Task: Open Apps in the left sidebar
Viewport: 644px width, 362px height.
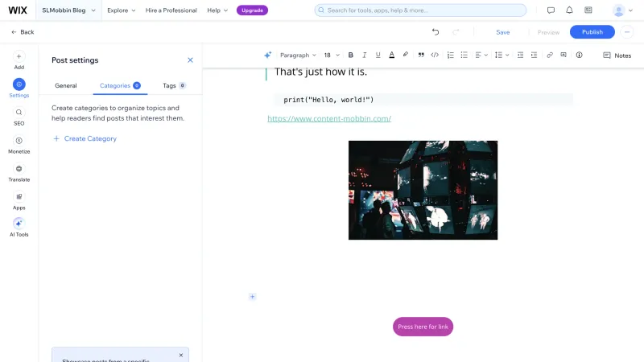Action: [19, 201]
